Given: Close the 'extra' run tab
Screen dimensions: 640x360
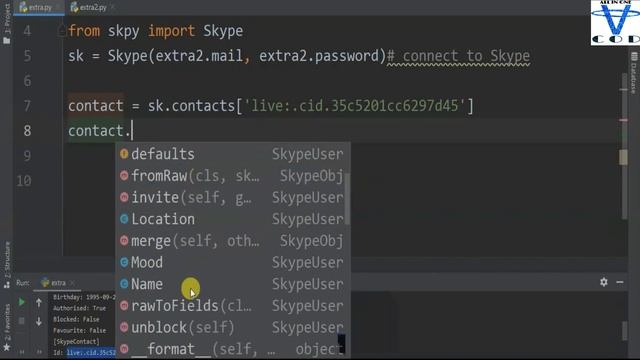Looking at the screenshot, I should [x=72, y=282].
